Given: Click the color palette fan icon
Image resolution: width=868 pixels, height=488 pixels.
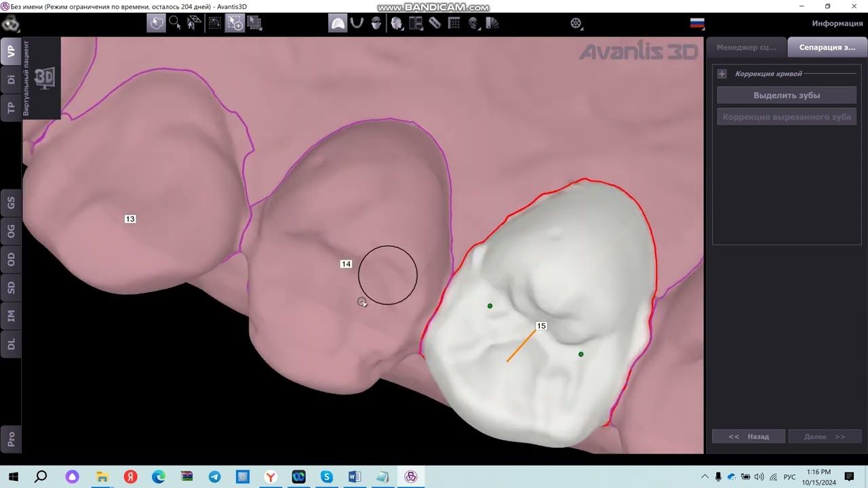Looking at the screenshot, I should pyautogui.click(x=493, y=24).
